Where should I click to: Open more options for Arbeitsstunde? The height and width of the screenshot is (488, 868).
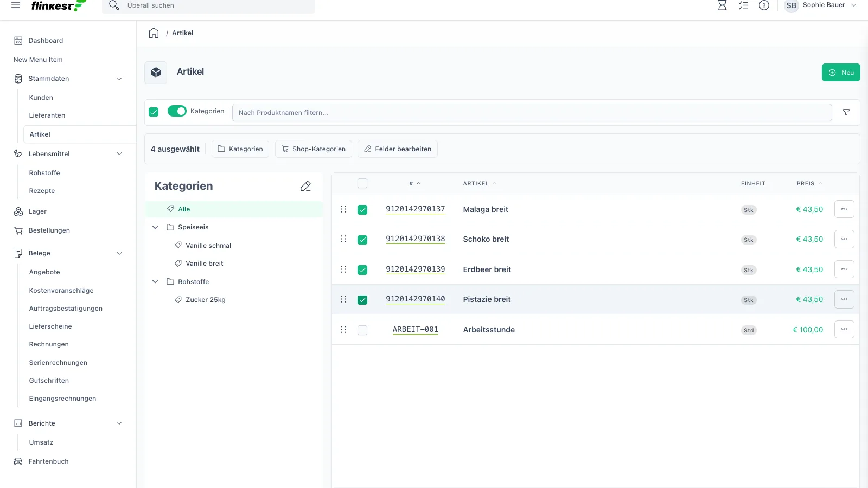click(844, 330)
